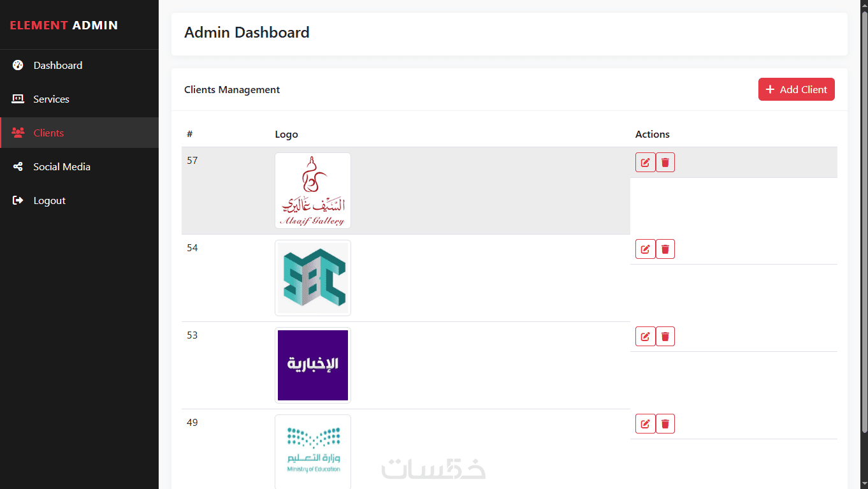Edit client number 54

(x=645, y=249)
